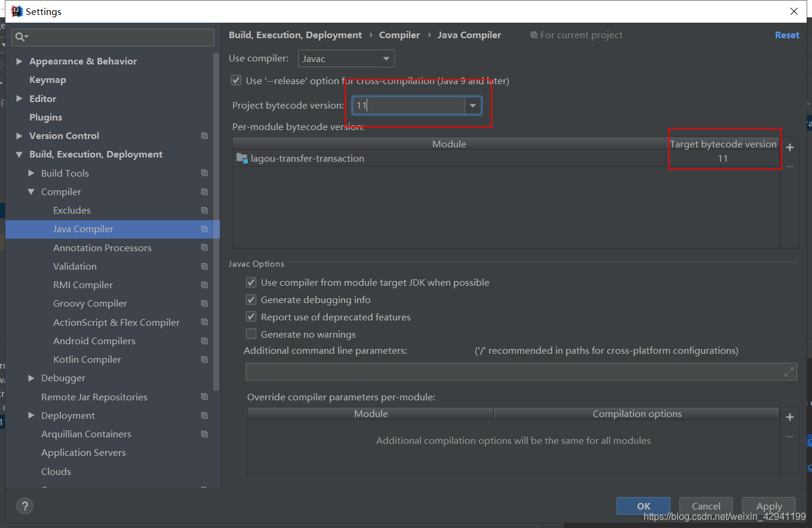812x528 pixels.
Task: Click the Reset link
Action: pos(787,35)
